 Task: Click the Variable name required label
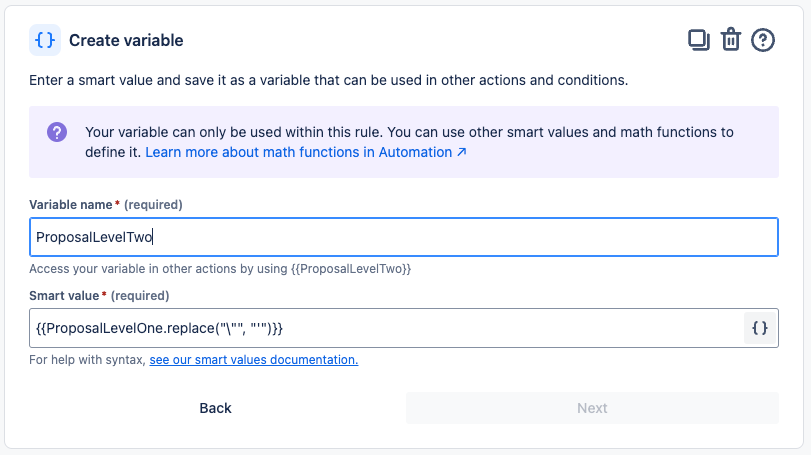pyautogui.click(x=106, y=204)
